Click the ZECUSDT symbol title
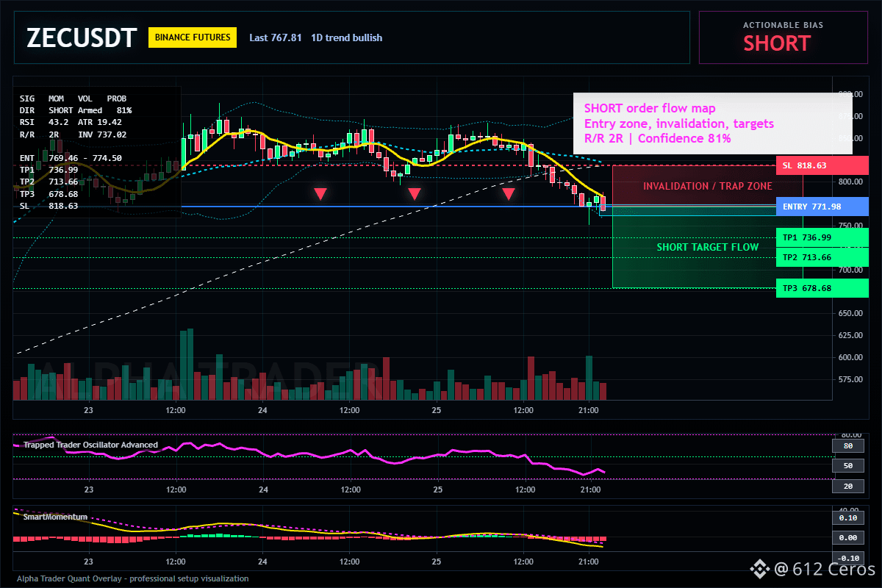Image resolution: width=882 pixels, height=588 pixels. point(82,37)
